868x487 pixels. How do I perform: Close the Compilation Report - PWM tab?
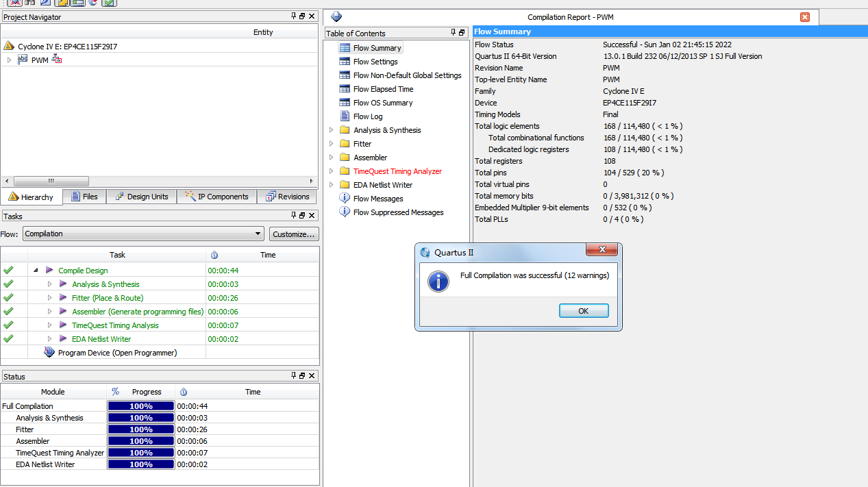coord(805,17)
